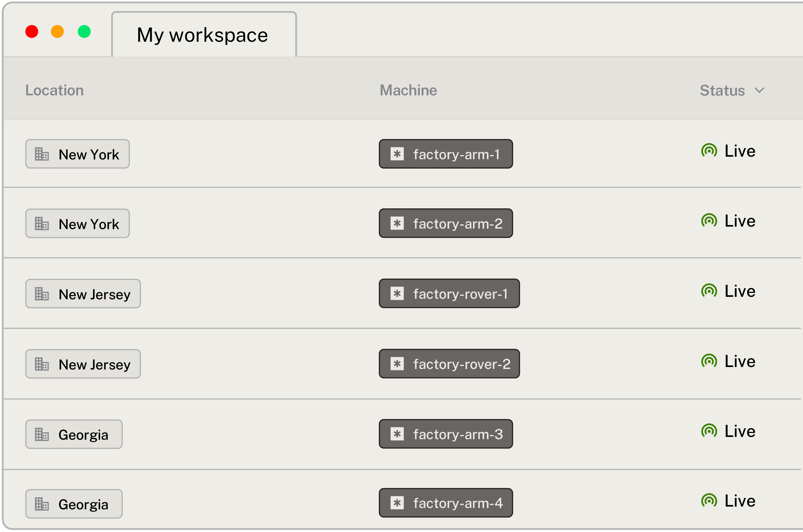Select the building icon beside New Jersey

(x=41, y=294)
